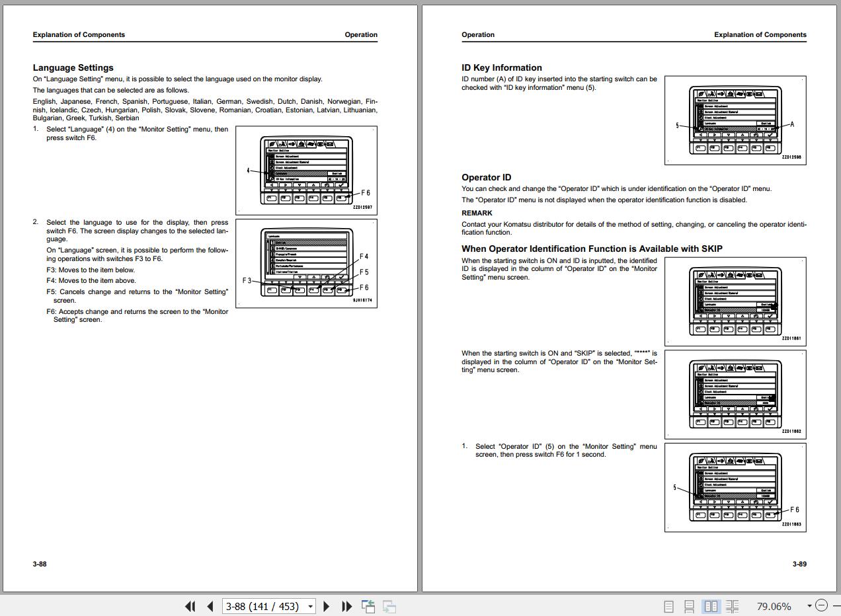Click the monitor diagram ZZD11863
The width and height of the screenshot is (841, 616).
point(735,488)
